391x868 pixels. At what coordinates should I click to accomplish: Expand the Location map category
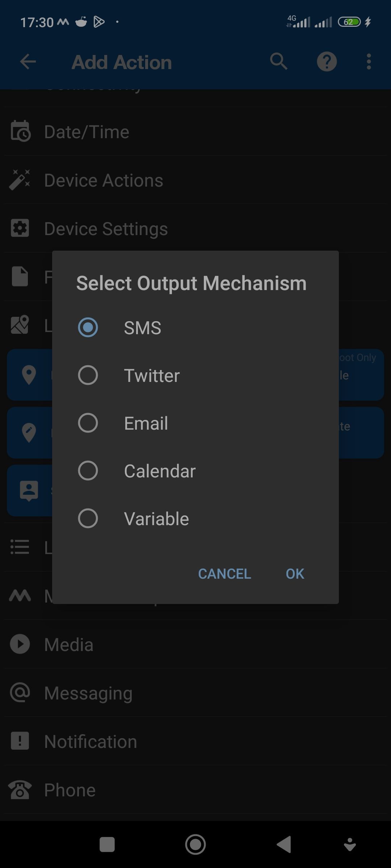[20, 325]
